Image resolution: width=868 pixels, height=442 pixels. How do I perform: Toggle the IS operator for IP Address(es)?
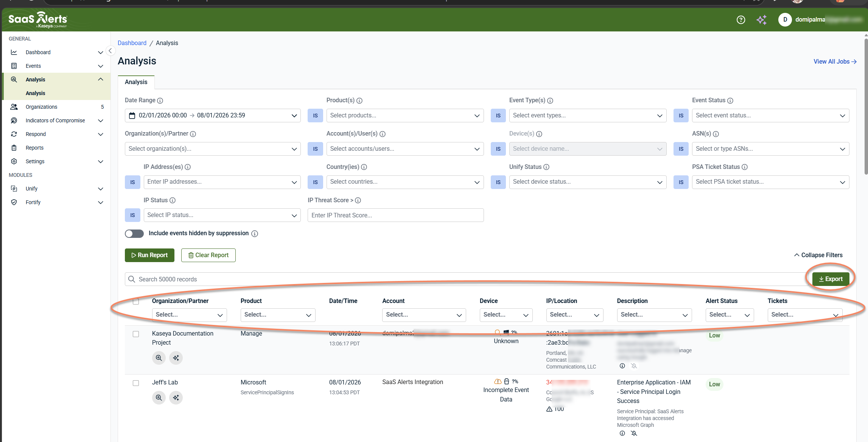(132, 182)
